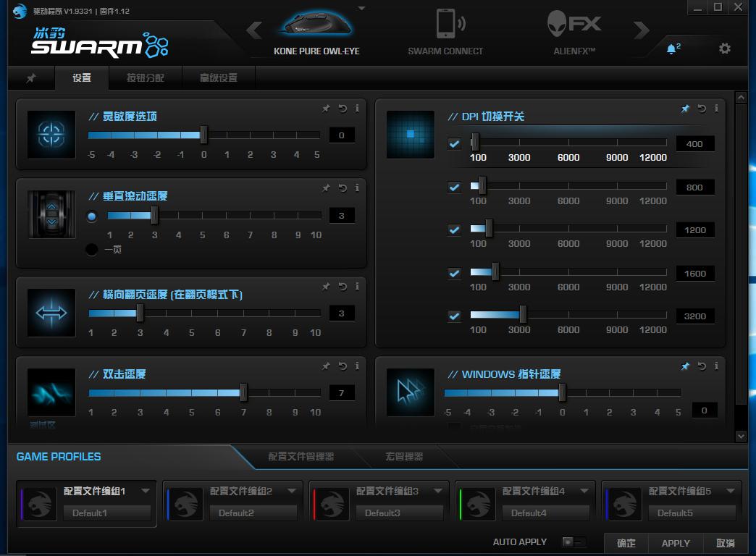Show info for 垂直滚动速度 panel

click(357, 188)
